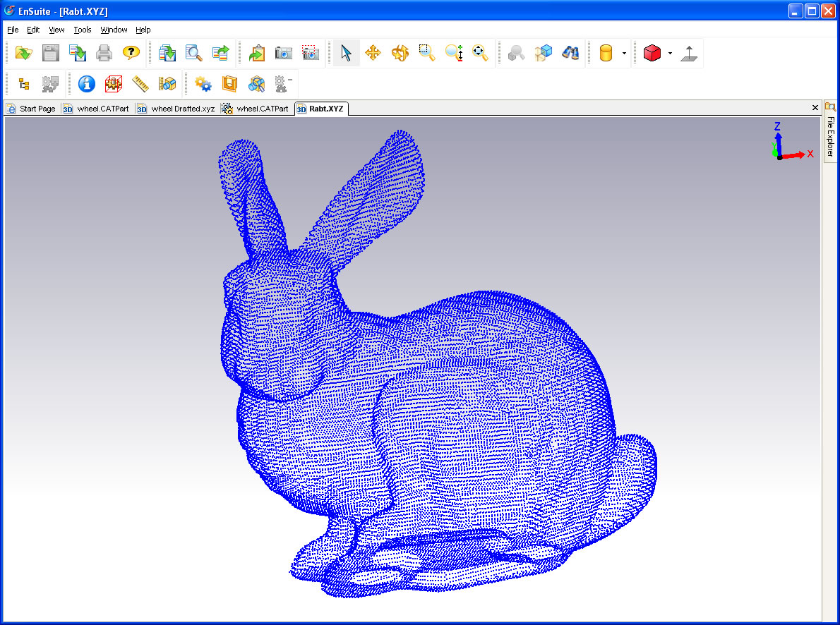Click the inspect model magnifier icon
Image resolution: width=840 pixels, height=625 pixels.
[257, 84]
